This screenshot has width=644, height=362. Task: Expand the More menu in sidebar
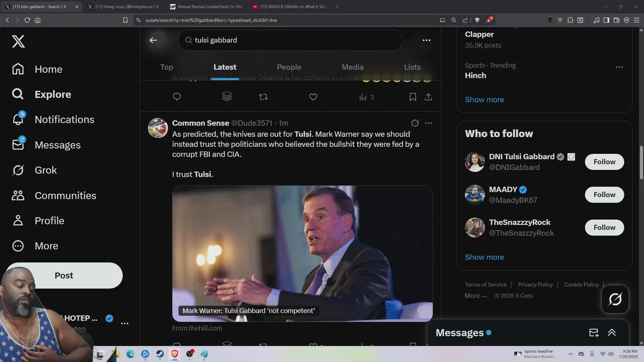click(x=35, y=246)
